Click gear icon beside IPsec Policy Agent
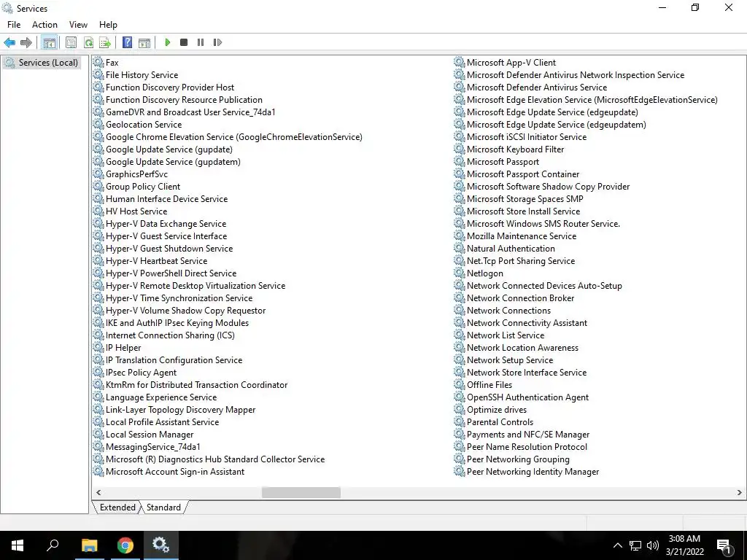747x560 pixels. 98,373
